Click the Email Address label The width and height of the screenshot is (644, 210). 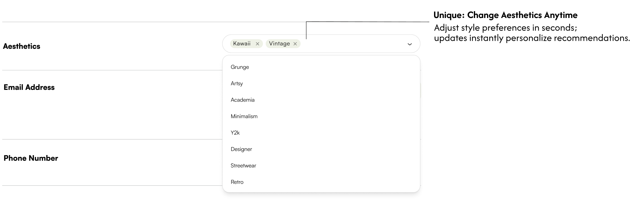(29, 87)
